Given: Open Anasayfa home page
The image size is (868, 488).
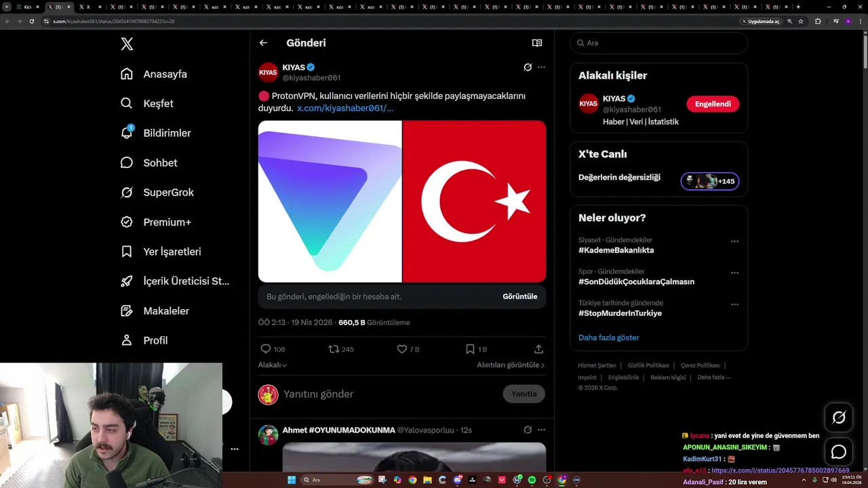Looking at the screenshot, I should (154, 74).
